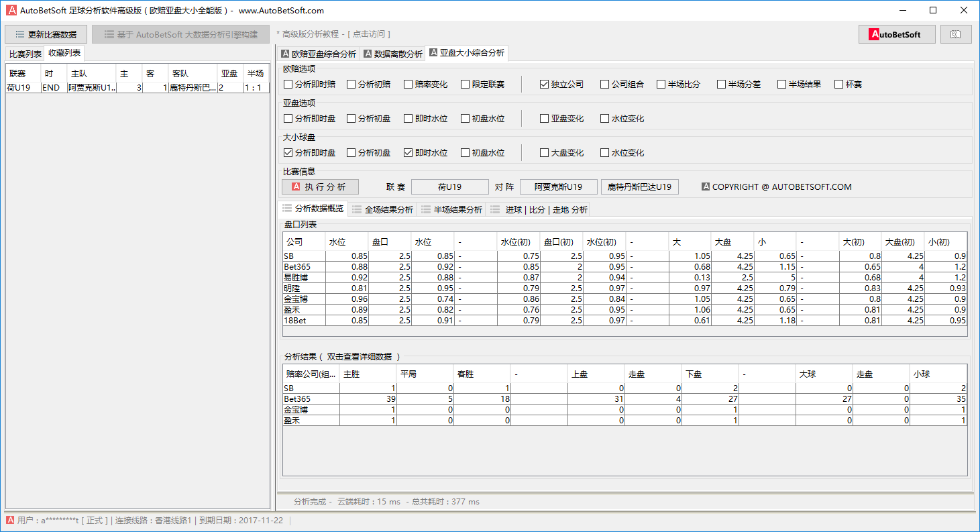Click the icon beside COPYRIGHT @ AUTOBETSOFT.COM
The width and height of the screenshot is (980, 532).
(x=706, y=187)
